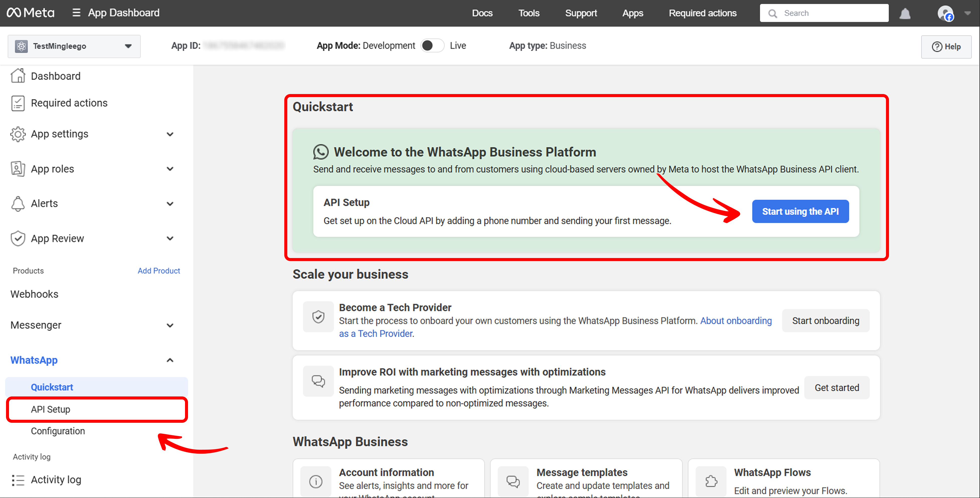Open the WhatsApp Flows card

point(784,479)
